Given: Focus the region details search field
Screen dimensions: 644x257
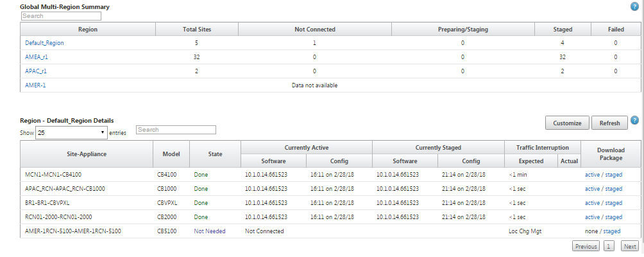Looking at the screenshot, I should pyautogui.click(x=176, y=130).
